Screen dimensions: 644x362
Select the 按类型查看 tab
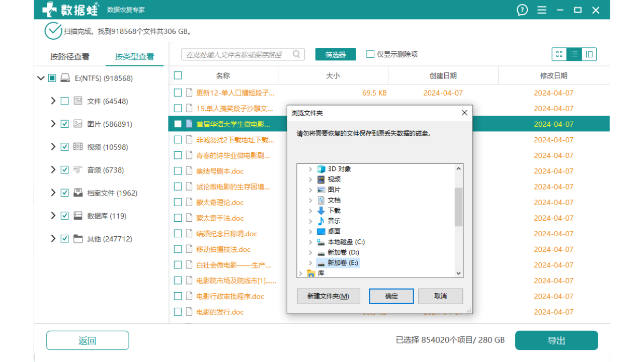coord(135,57)
